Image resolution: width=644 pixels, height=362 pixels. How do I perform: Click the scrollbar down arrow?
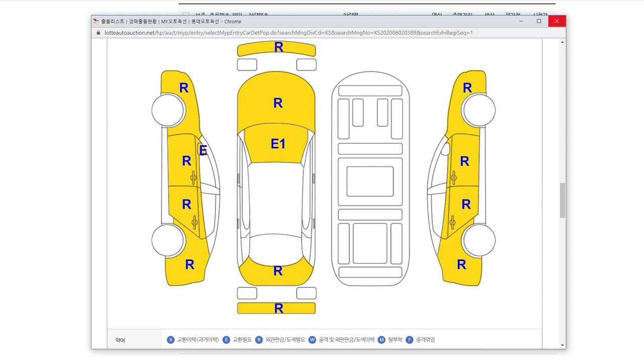562,345
